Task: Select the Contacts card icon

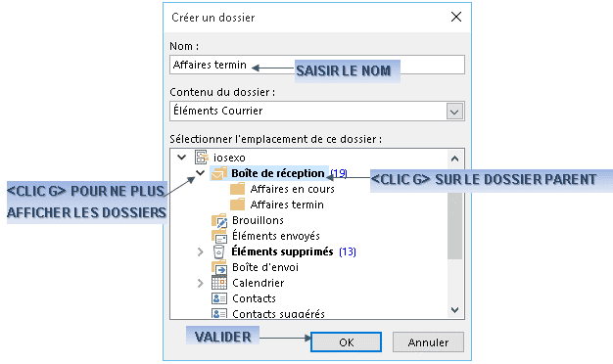Action: tap(219, 298)
